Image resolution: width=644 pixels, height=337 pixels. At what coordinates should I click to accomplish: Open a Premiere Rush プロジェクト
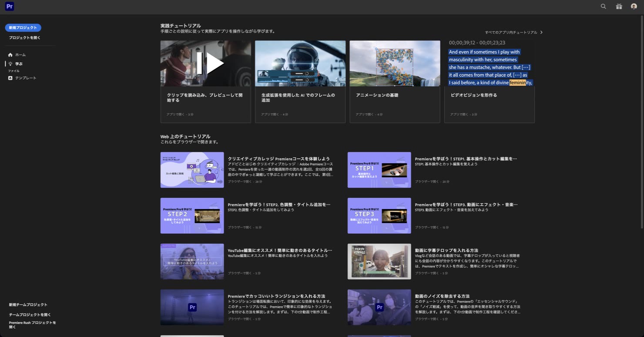[x=33, y=325]
